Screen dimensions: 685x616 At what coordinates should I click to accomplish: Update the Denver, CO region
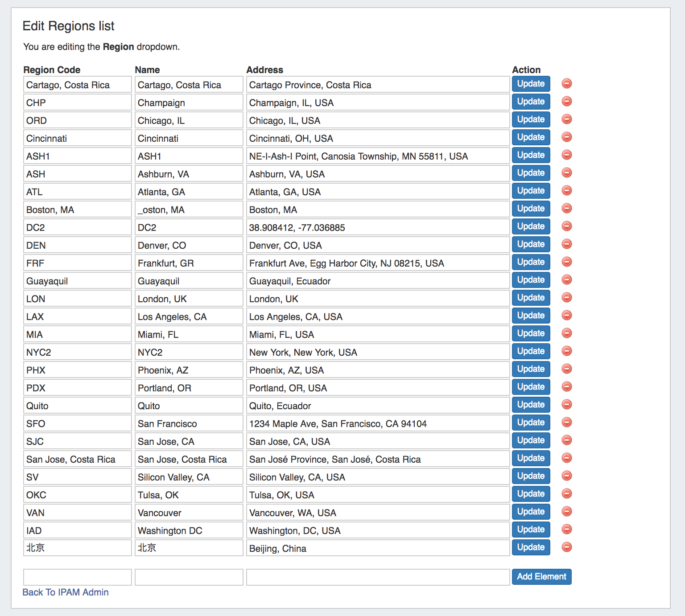[x=531, y=244]
